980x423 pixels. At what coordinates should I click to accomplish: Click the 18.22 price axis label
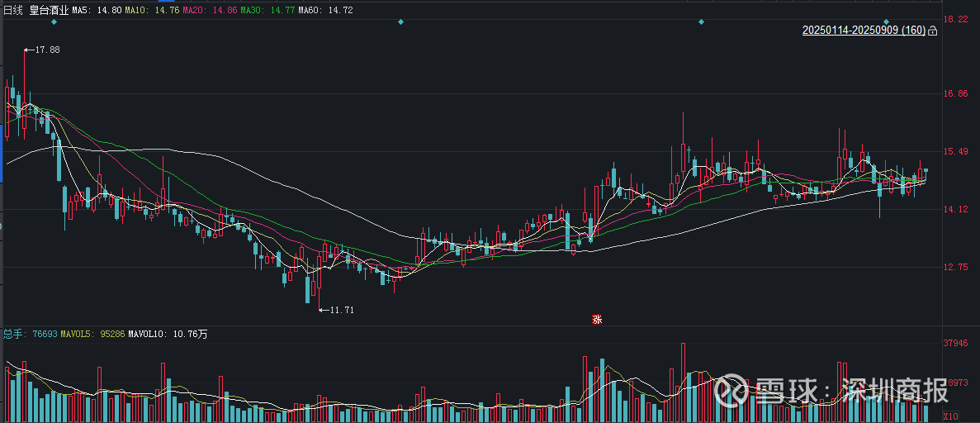[x=955, y=19]
